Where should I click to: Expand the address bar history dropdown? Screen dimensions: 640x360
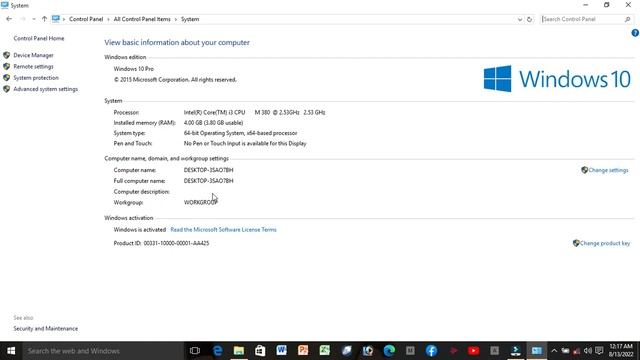520,19
